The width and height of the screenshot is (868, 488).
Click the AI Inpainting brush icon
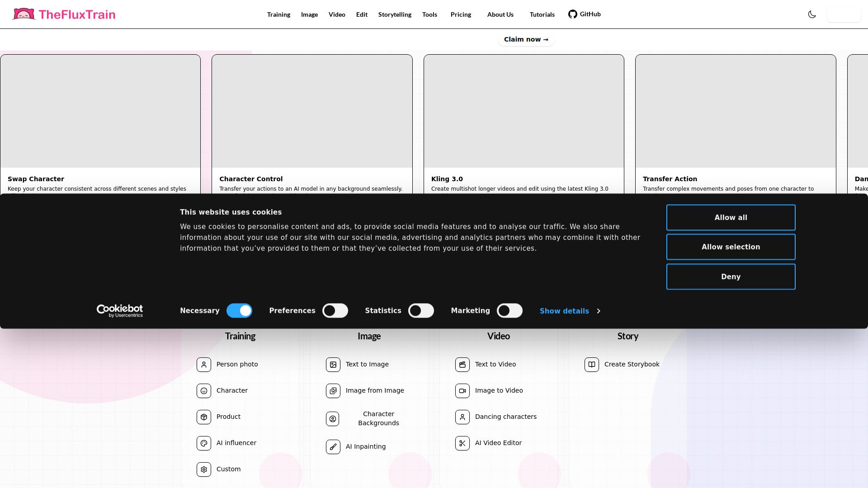[333, 447]
